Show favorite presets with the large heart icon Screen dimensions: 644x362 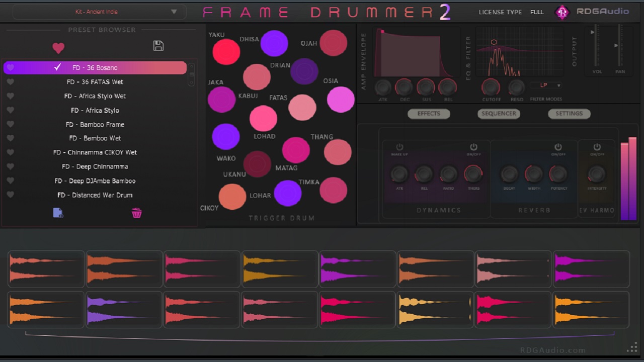click(x=58, y=48)
